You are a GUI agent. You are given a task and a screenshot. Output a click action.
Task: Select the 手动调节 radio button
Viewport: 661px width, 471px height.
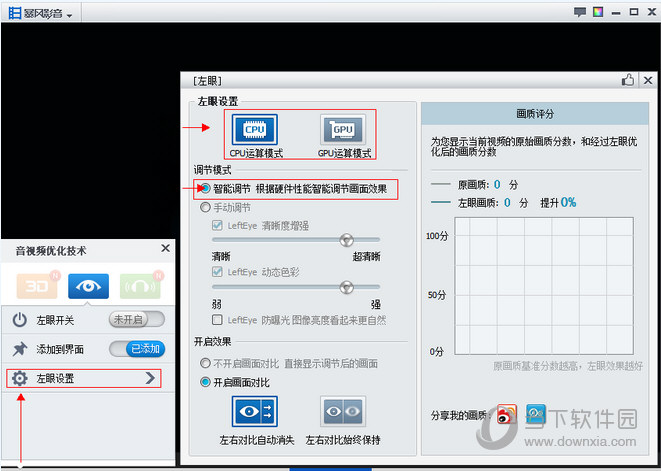(206, 208)
